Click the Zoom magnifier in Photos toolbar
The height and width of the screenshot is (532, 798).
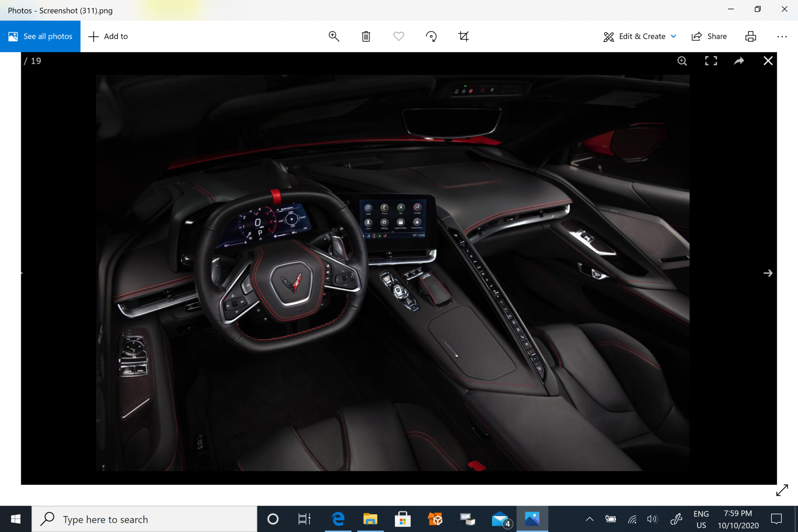pyautogui.click(x=334, y=36)
